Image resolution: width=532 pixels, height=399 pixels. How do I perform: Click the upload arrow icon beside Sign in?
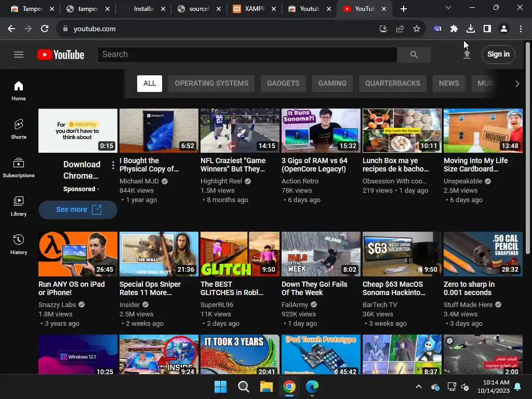pyautogui.click(x=467, y=54)
